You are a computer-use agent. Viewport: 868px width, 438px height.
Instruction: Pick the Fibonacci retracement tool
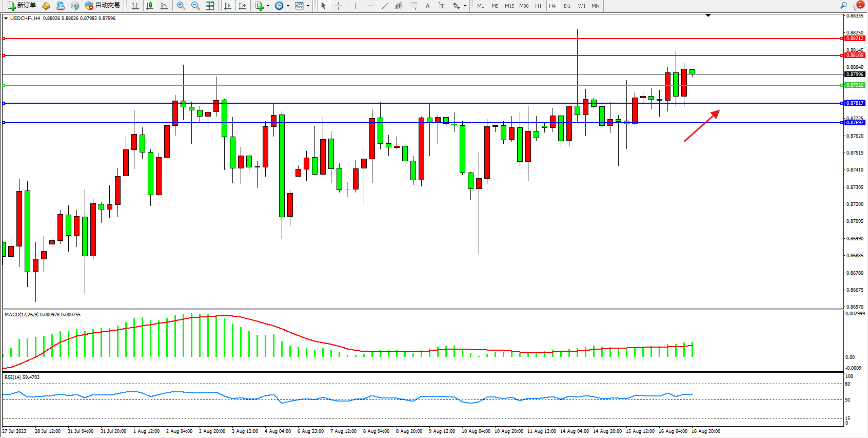click(413, 6)
